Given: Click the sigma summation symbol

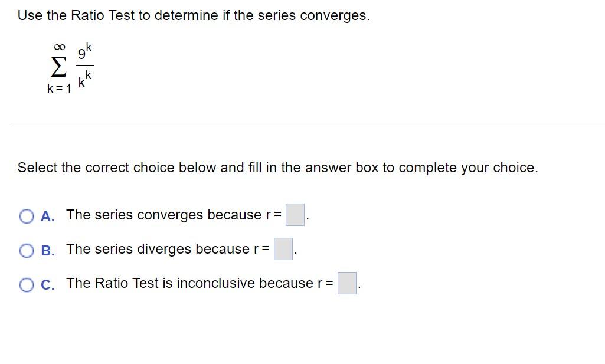Looking at the screenshot, I should (57, 67).
